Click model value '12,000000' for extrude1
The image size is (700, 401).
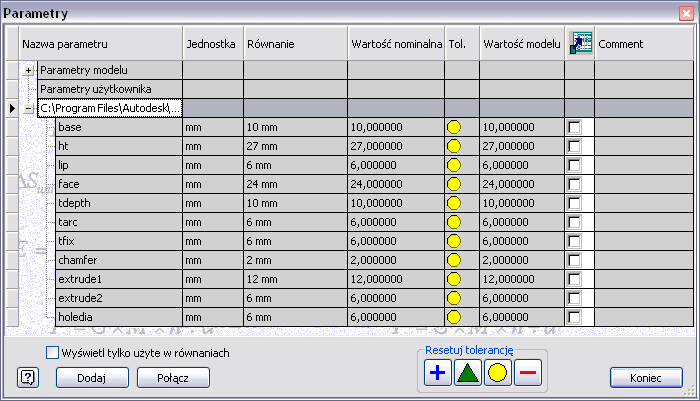tap(508, 279)
